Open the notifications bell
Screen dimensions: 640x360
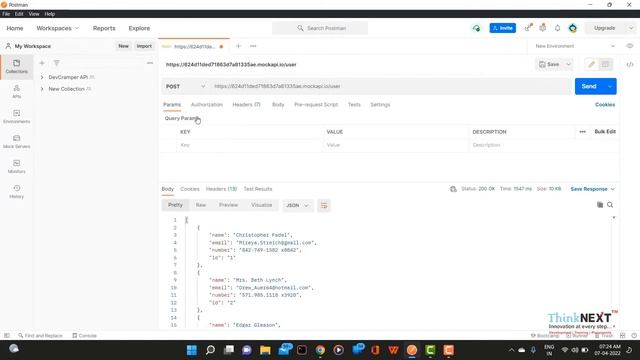[557, 28]
